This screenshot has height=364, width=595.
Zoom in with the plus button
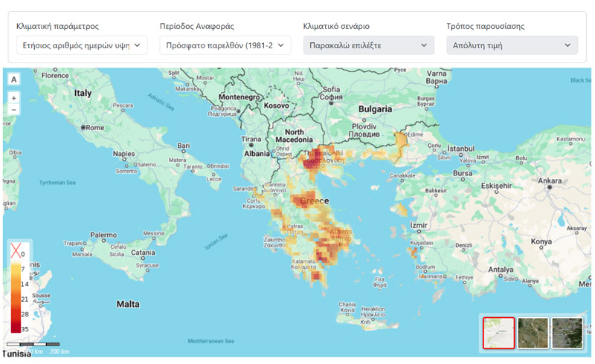point(14,98)
